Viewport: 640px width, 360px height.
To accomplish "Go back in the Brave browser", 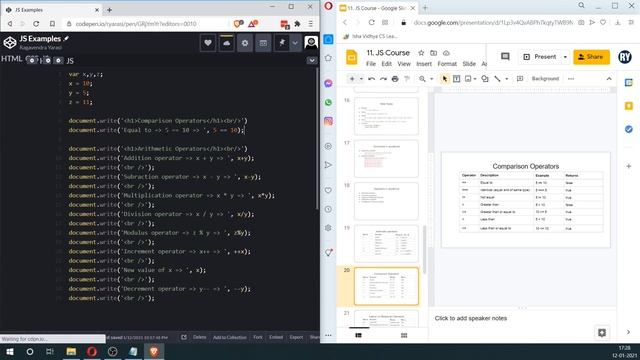I will pyautogui.click(x=10, y=24).
